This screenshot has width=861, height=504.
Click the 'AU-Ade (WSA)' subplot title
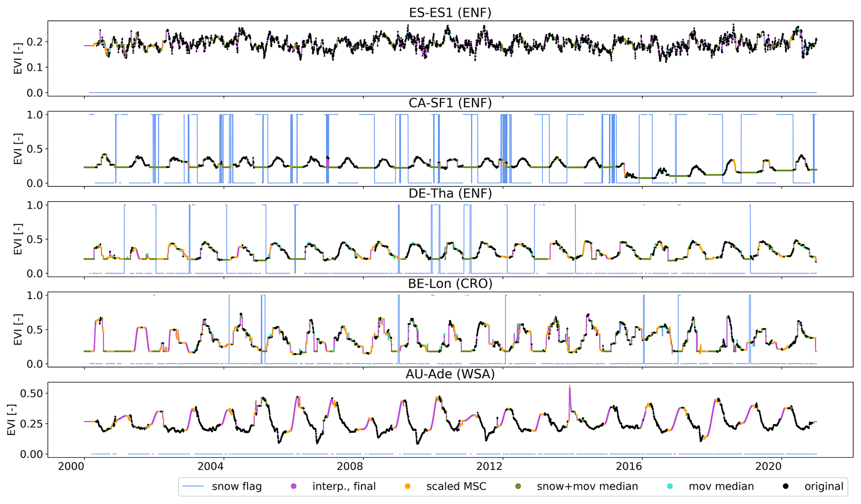450,374
